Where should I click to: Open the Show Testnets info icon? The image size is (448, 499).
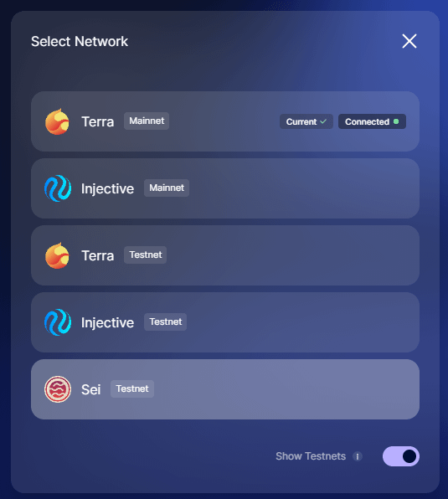pyautogui.click(x=358, y=456)
